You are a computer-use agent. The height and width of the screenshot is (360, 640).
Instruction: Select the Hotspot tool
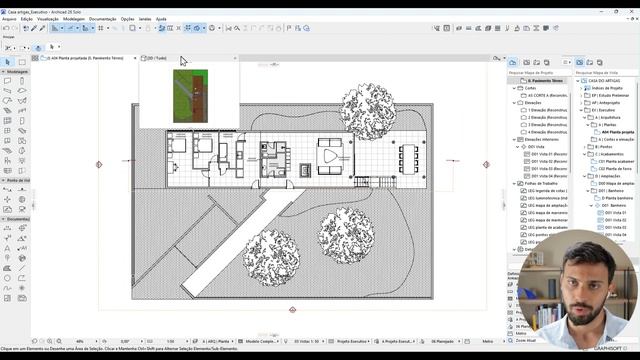tap(22, 288)
